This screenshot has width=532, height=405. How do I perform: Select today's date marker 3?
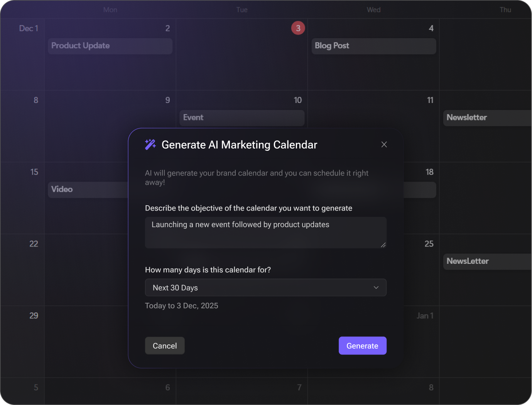coord(298,28)
